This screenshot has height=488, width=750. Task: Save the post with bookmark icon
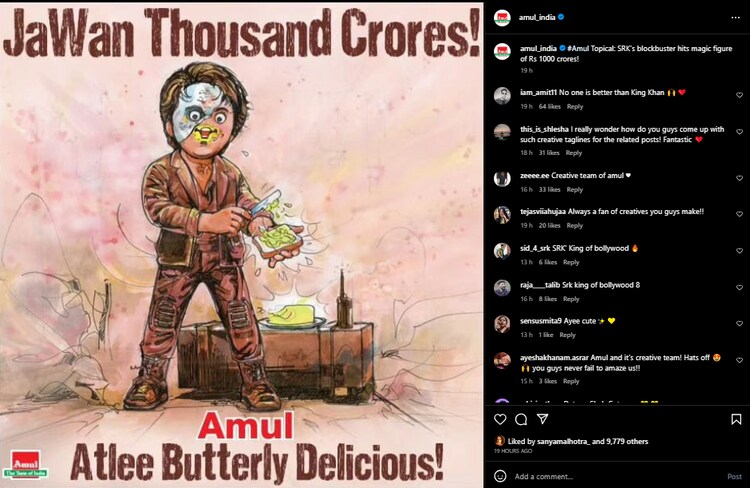point(736,417)
